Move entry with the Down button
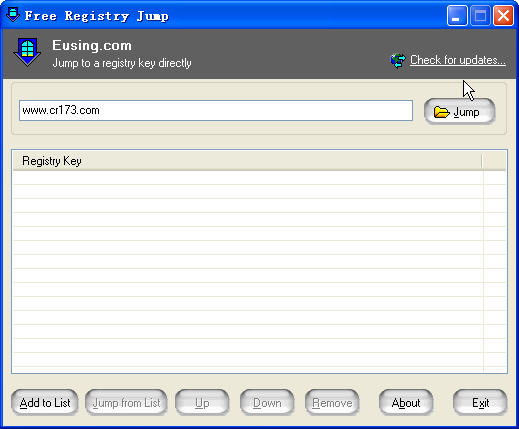Image resolution: width=519 pixels, height=429 pixels. [x=267, y=402]
